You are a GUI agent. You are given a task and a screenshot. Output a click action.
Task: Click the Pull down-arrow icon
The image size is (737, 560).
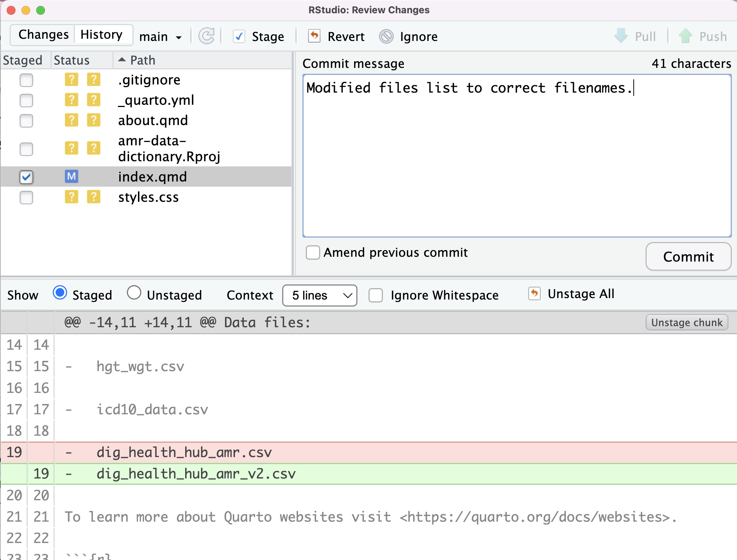pos(621,36)
